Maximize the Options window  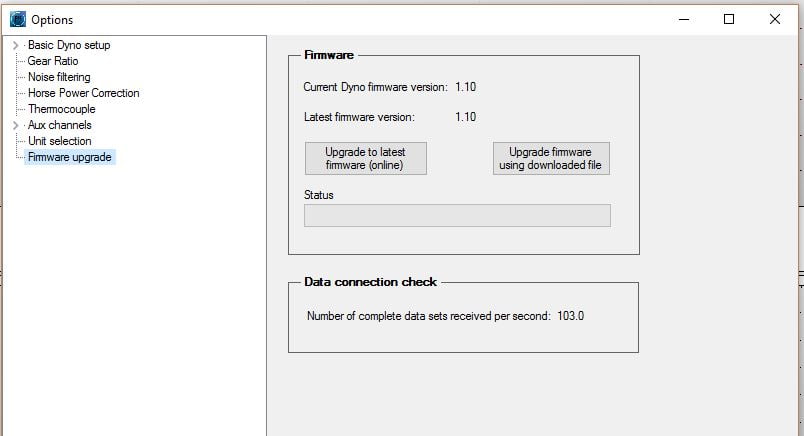[729, 19]
